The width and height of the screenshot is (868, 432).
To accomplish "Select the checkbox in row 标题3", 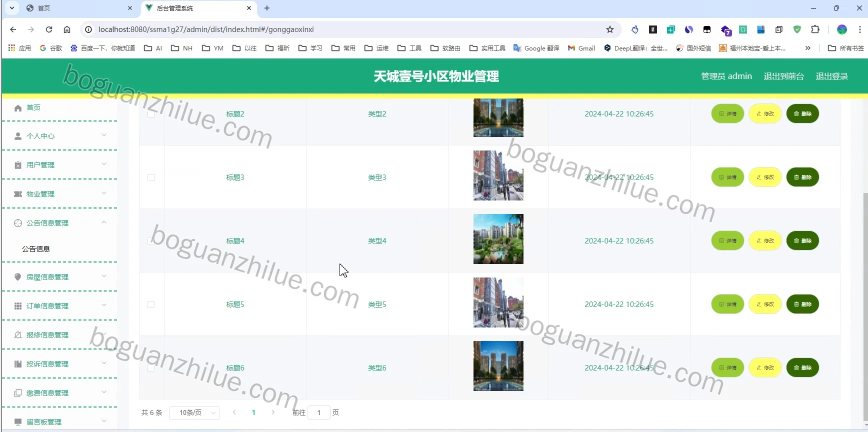I will (151, 177).
